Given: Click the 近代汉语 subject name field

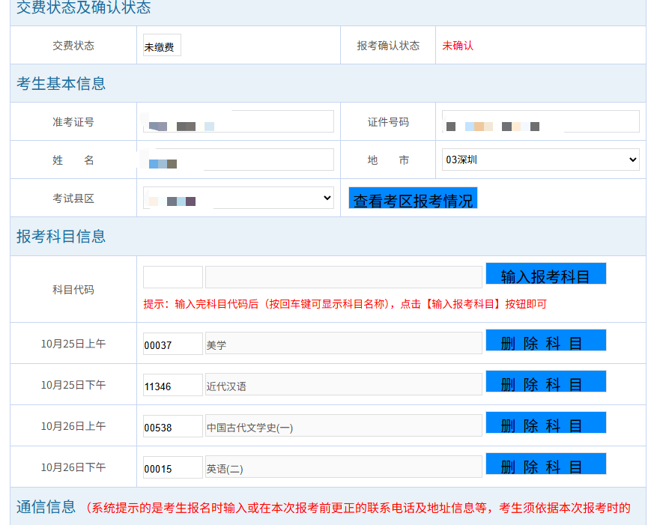Looking at the screenshot, I should coord(343,385).
